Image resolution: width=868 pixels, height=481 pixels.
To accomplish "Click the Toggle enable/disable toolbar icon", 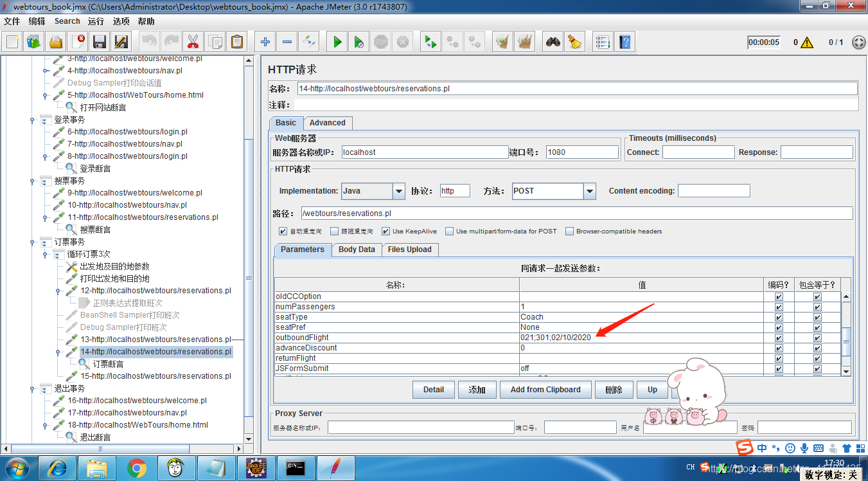I will tap(309, 42).
